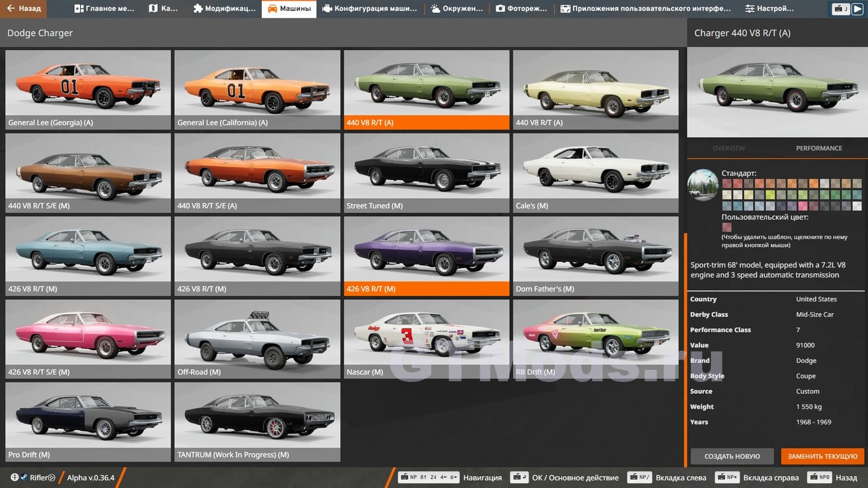Click the round paint preview icon

pos(703,185)
